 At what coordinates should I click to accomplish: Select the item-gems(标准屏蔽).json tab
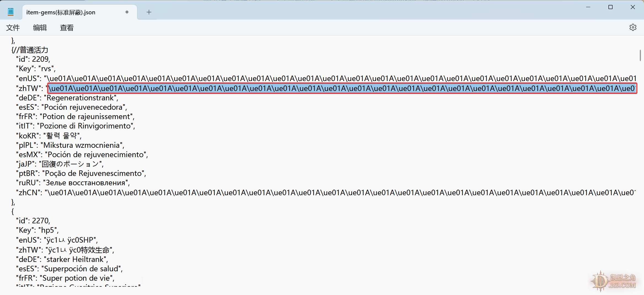coord(79,12)
